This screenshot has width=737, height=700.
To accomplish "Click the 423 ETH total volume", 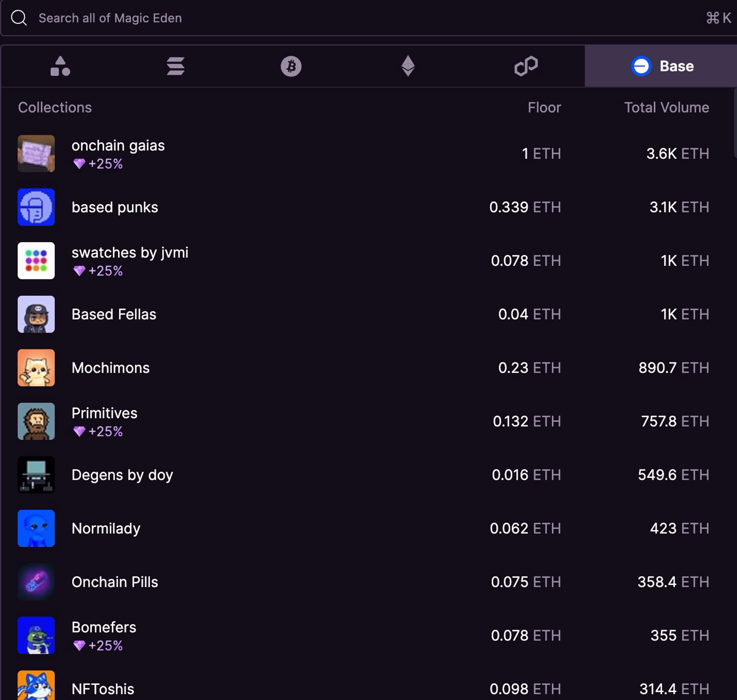I will (x=680, y=528).
